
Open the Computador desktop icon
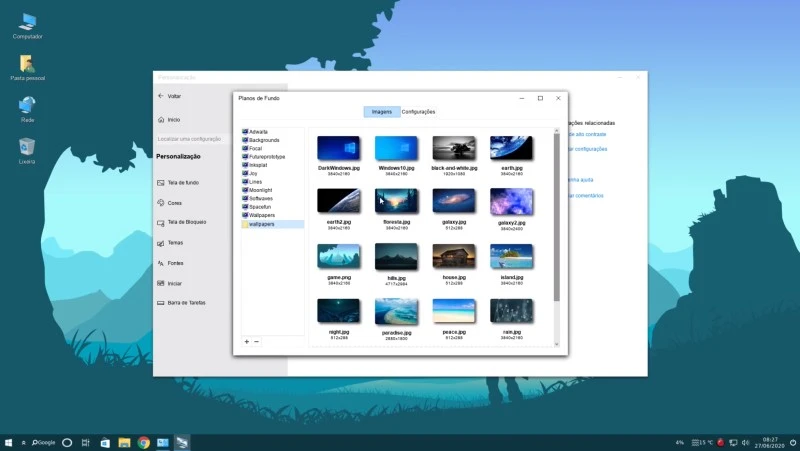tap(28, 26)
